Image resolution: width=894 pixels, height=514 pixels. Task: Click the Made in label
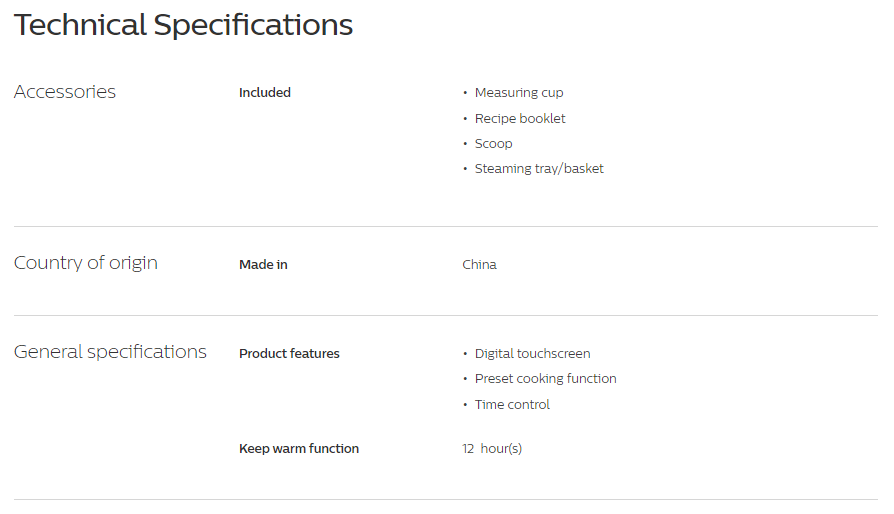pos(263,264)
